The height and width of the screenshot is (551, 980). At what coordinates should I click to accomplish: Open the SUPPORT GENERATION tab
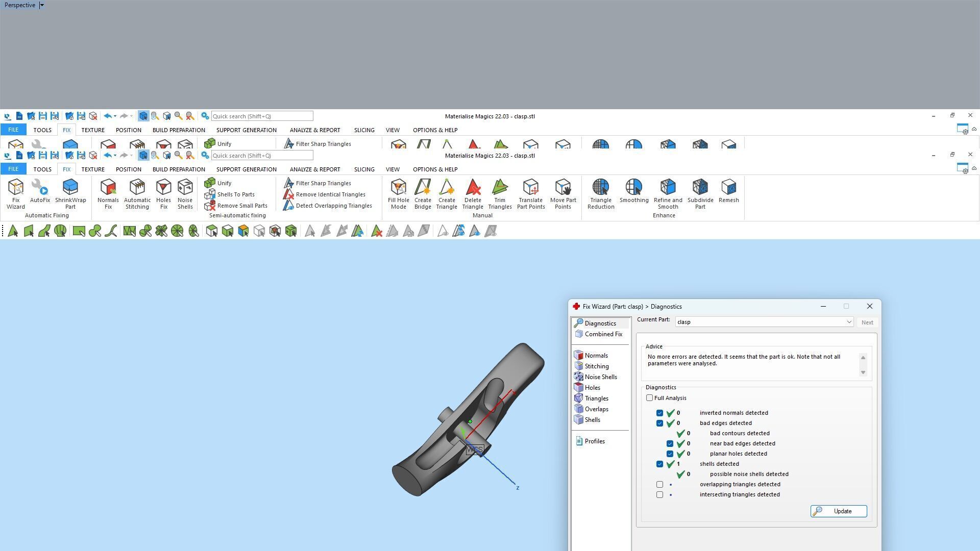click(x=246, y=169)
